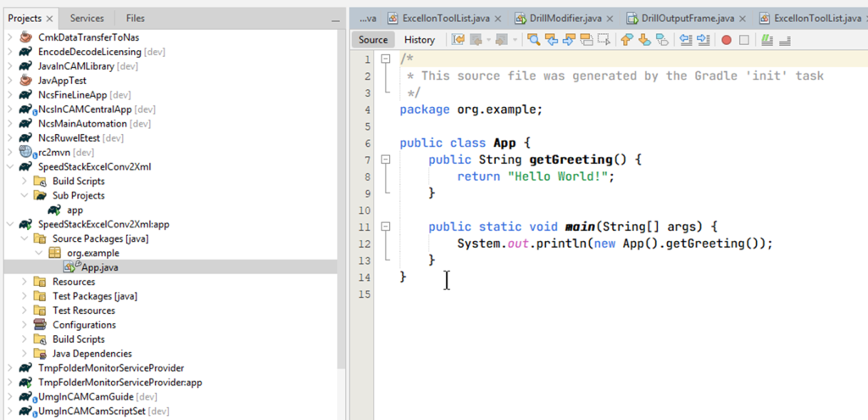Click the Comment lines icon

767,40
